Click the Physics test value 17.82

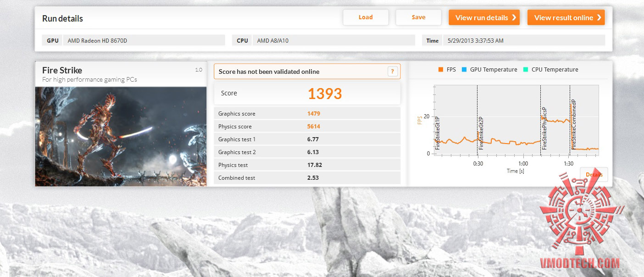click(x=314, y=165)
